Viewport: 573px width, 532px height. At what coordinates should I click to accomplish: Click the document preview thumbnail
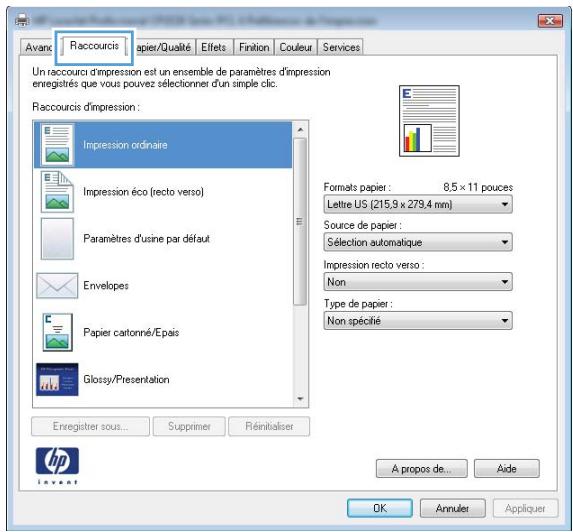pos(429,121)
